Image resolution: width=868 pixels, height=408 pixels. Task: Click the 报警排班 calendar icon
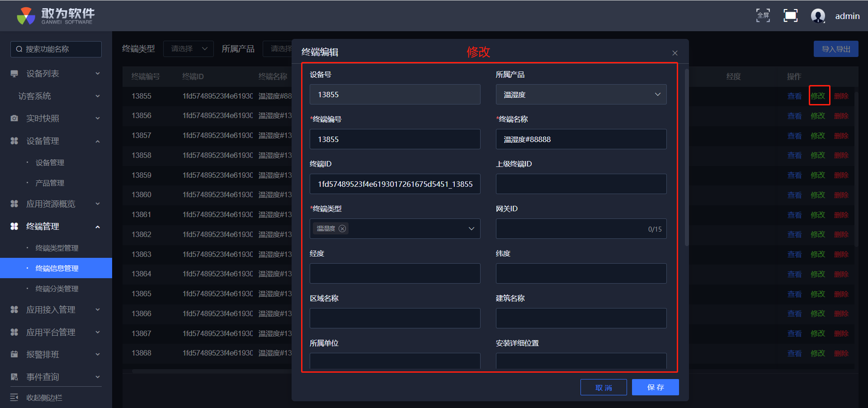14,355
